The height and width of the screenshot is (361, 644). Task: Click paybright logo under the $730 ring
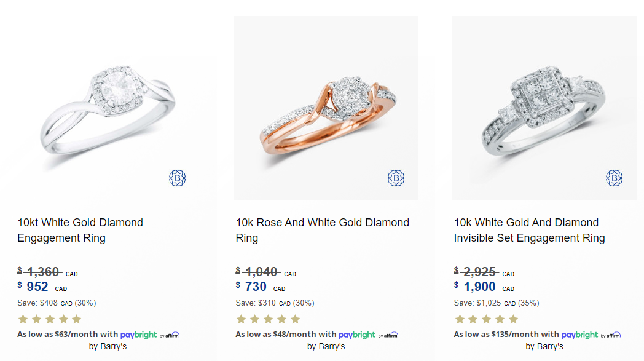369,335
